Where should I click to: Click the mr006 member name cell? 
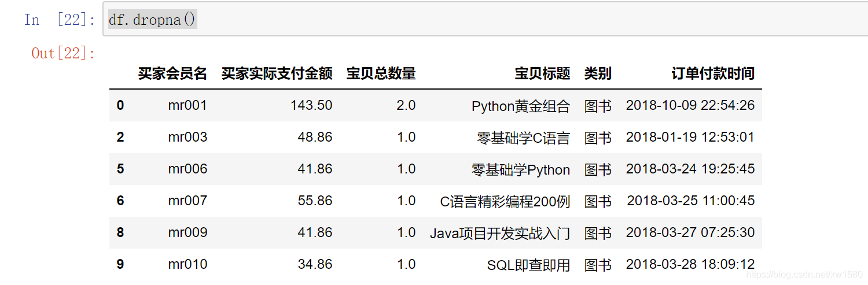point(187,169)
